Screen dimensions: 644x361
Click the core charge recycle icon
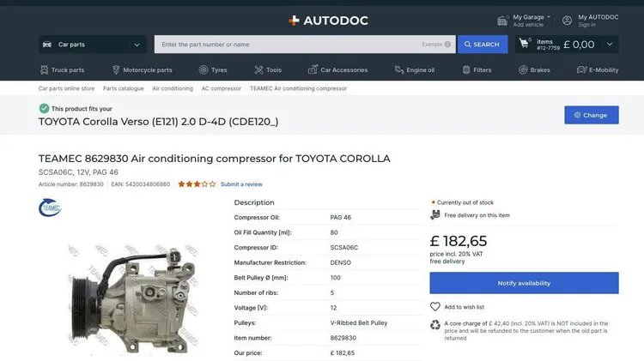click(435, 325)
